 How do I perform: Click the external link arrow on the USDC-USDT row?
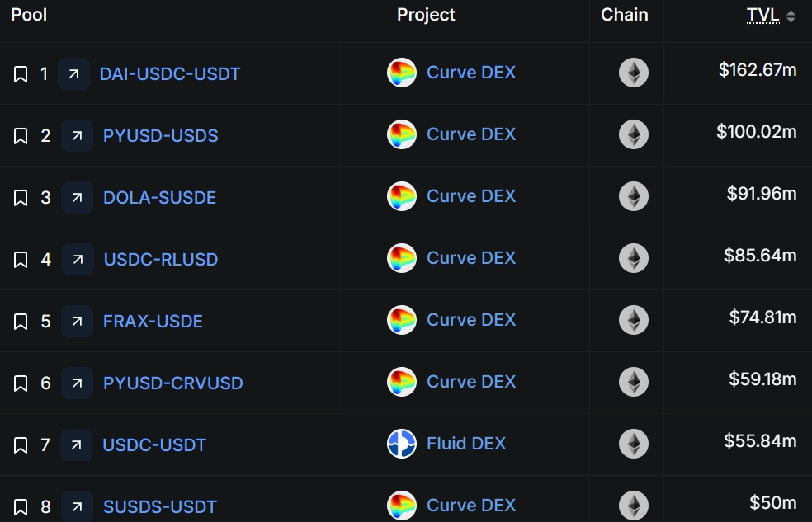tap(76, 444)
